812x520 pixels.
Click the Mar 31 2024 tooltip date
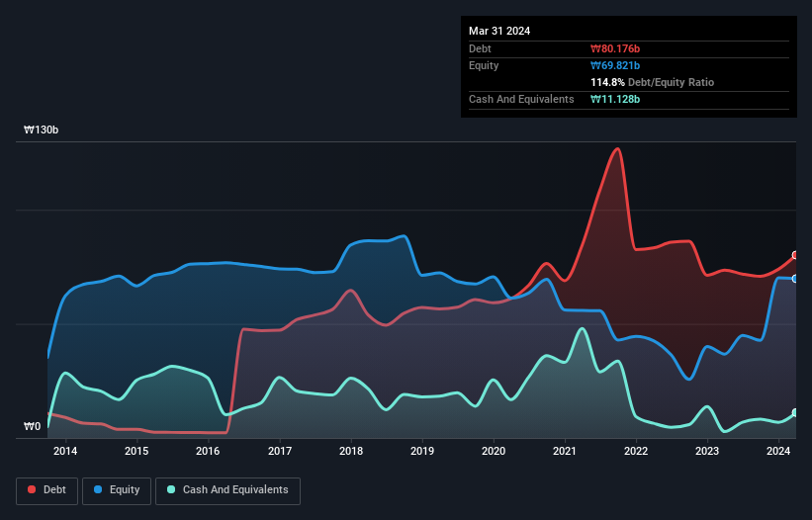[x=499, y=31]
